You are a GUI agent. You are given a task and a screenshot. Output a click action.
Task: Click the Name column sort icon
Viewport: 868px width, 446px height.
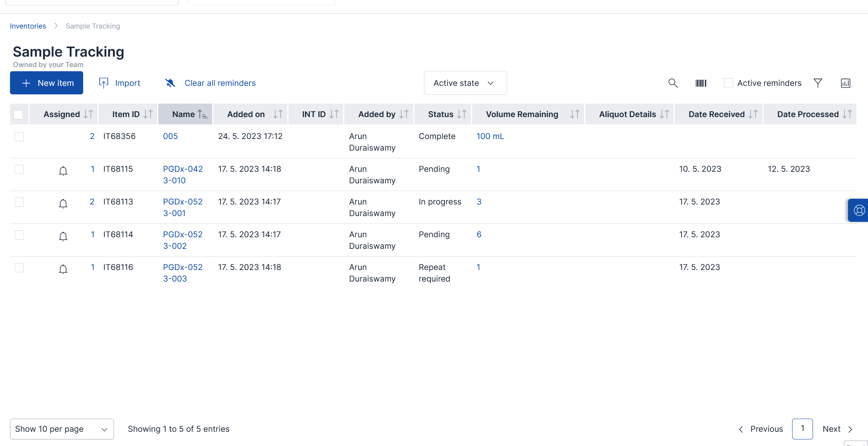pos(203,114)
